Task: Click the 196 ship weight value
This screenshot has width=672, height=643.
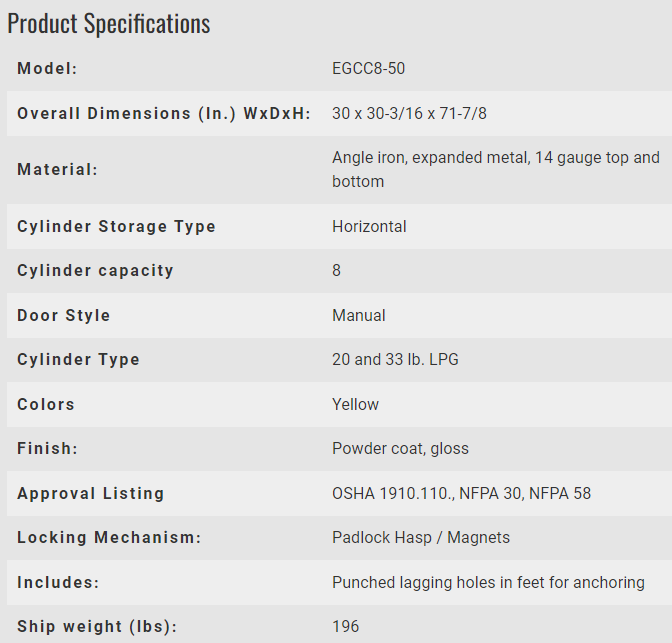Action: 345,627
